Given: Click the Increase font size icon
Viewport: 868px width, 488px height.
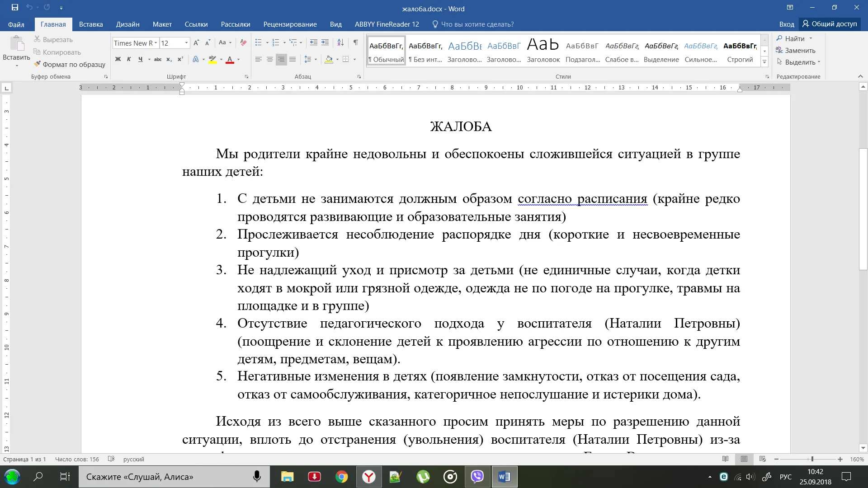Looking at the screenshot, I should tap(196, 42).
